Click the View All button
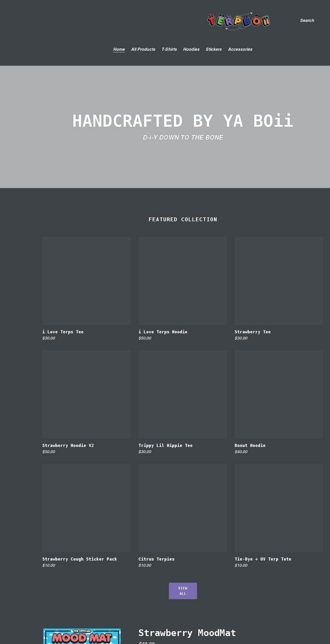Image resolution: width=330 pixels, height=644 pixels. click(183, 591)
